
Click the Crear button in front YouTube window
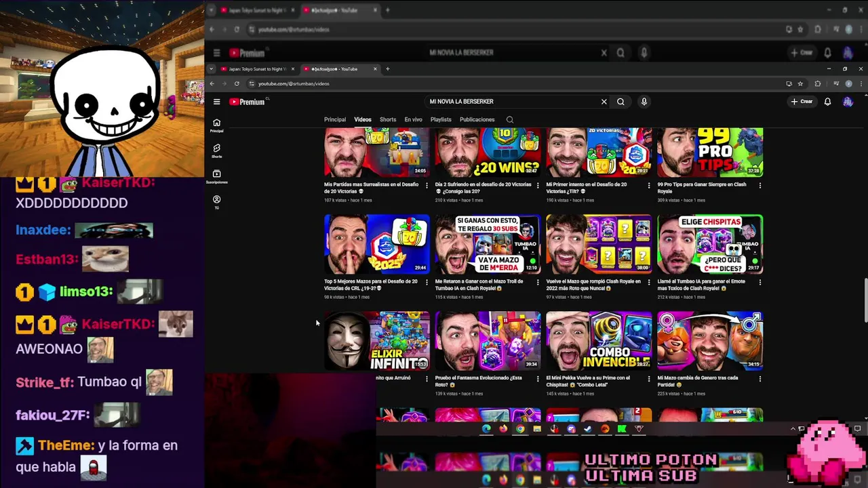point(802,102)
